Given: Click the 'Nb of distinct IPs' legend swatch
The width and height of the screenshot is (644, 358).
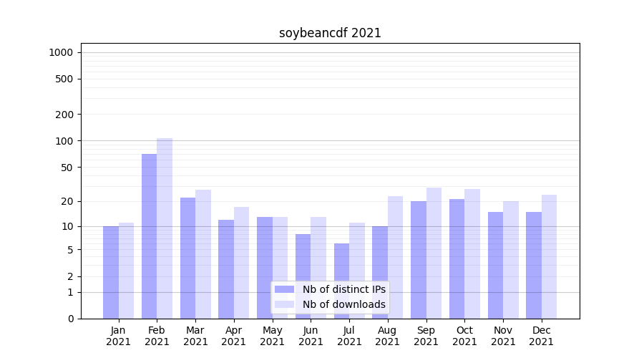Looking at the screenshot, I should coord(284,289).
